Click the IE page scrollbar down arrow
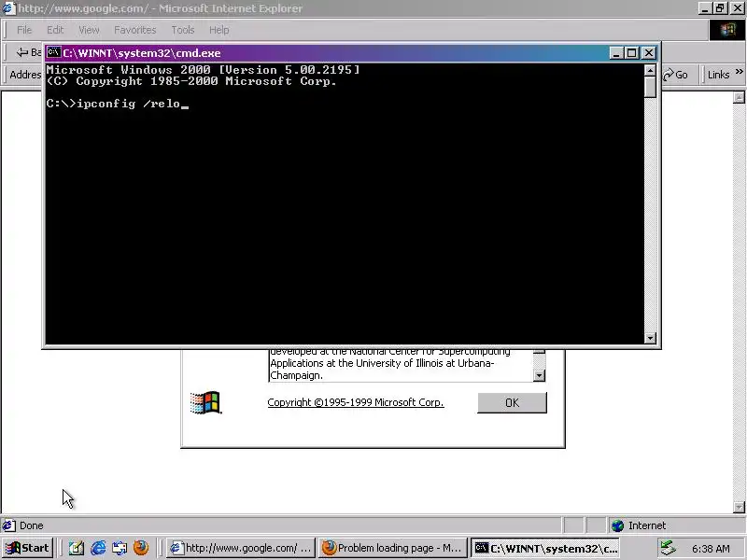 point(739,507)
